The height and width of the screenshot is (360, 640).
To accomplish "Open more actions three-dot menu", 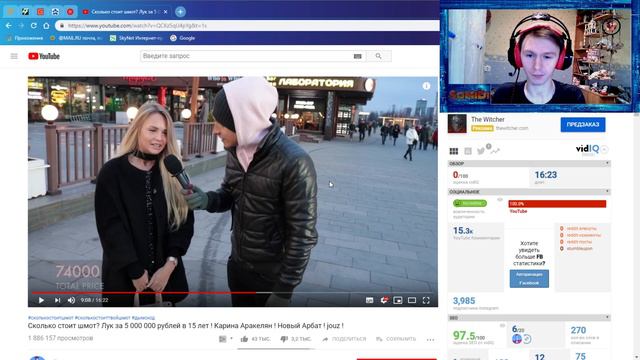I will pyautogui.click(x=430, y=339).
